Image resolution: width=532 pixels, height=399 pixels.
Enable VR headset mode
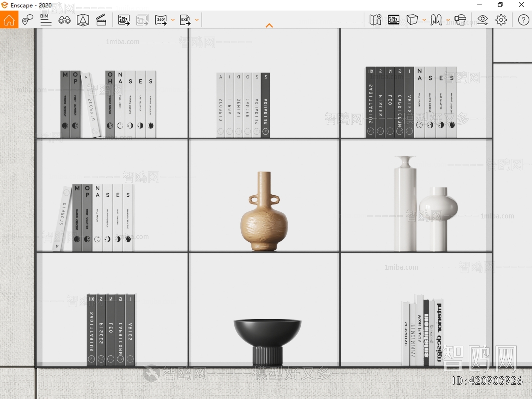[461, 20]
